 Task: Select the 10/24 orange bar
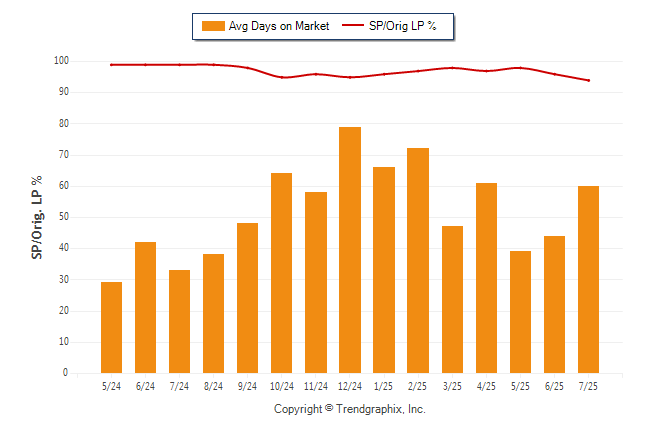[x=281, y=273]
